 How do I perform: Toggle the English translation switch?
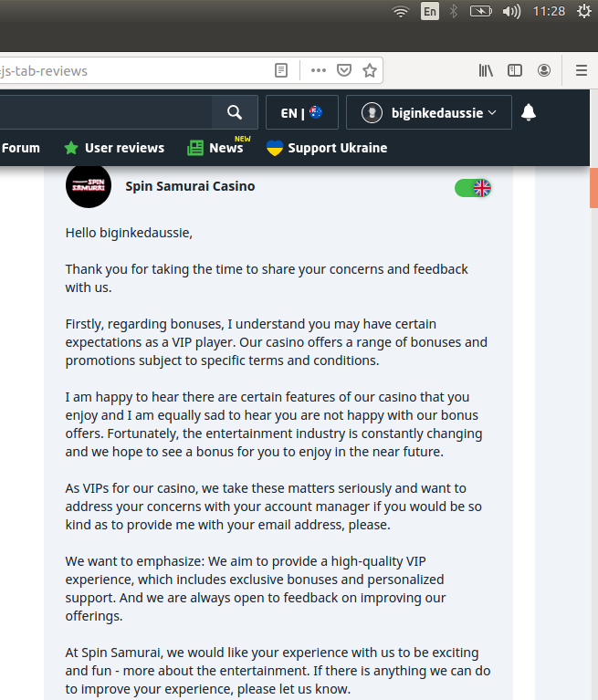[473, 188]
